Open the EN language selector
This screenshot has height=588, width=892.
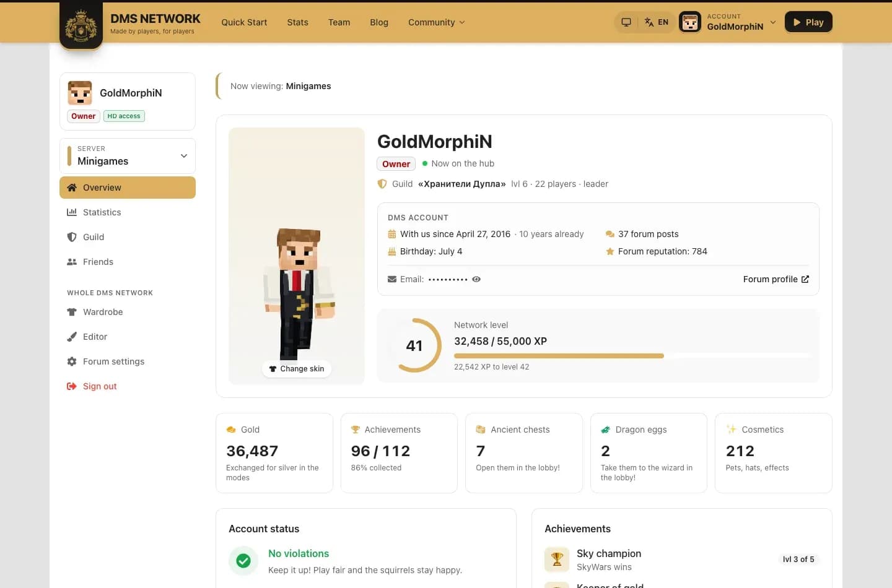(x=657, y=22)
